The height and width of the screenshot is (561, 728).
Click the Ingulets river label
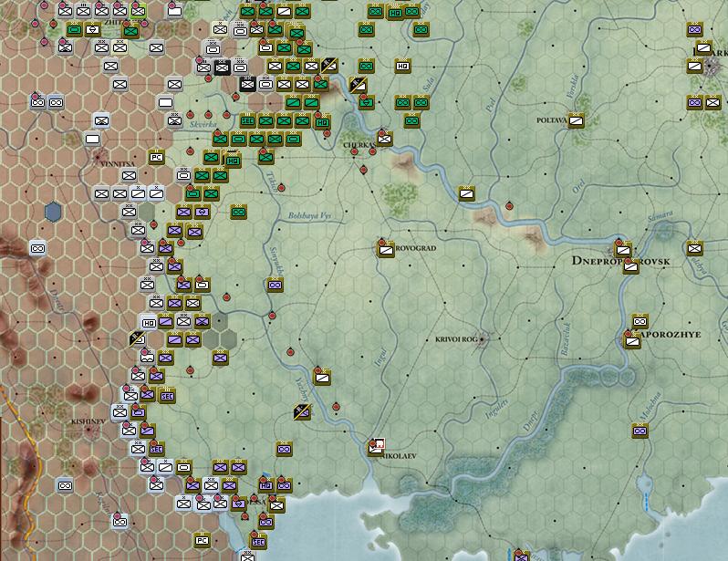[497, 409]
